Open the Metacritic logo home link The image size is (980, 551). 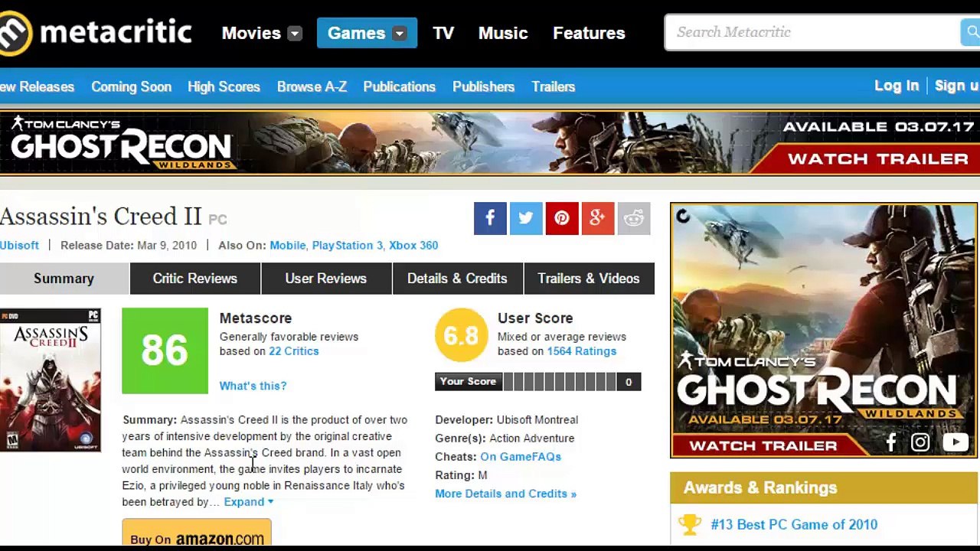(x=95, y=33)
